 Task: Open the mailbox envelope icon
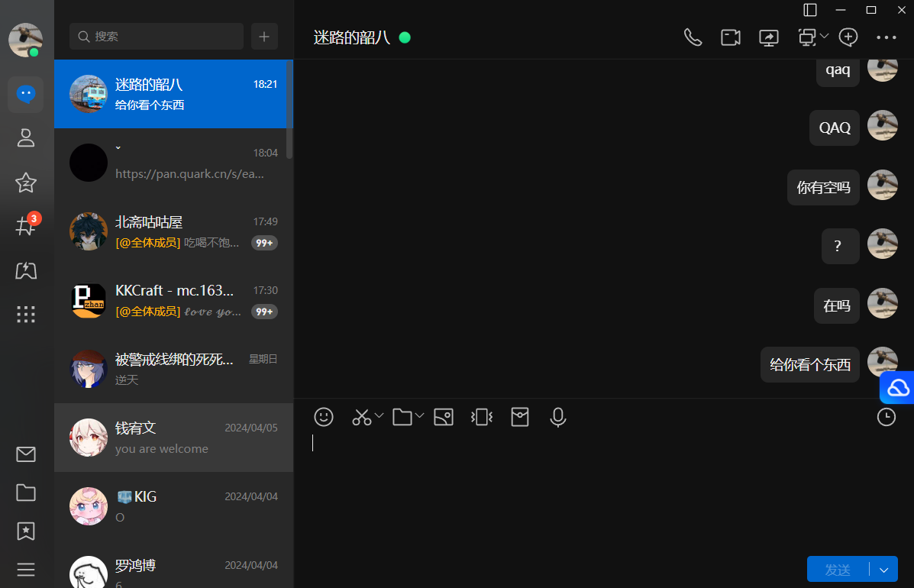pyautogui.click(x=26, y=454)
